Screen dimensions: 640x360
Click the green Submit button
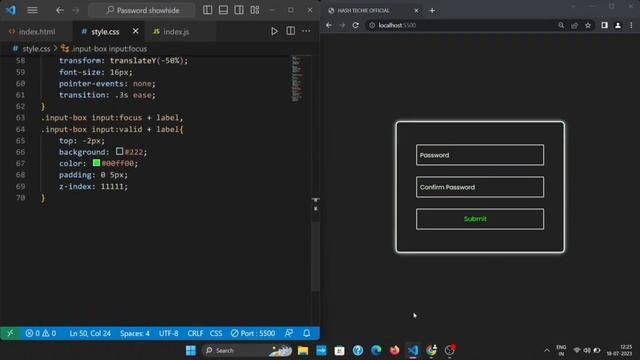coord(480,219)
